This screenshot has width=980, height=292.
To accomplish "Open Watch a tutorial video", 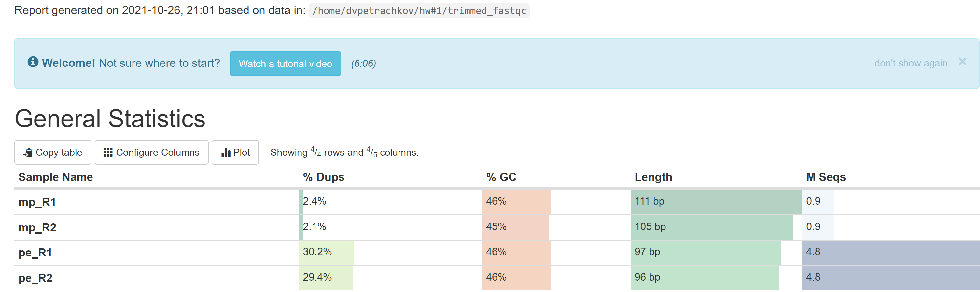I will tap(285, 64).
